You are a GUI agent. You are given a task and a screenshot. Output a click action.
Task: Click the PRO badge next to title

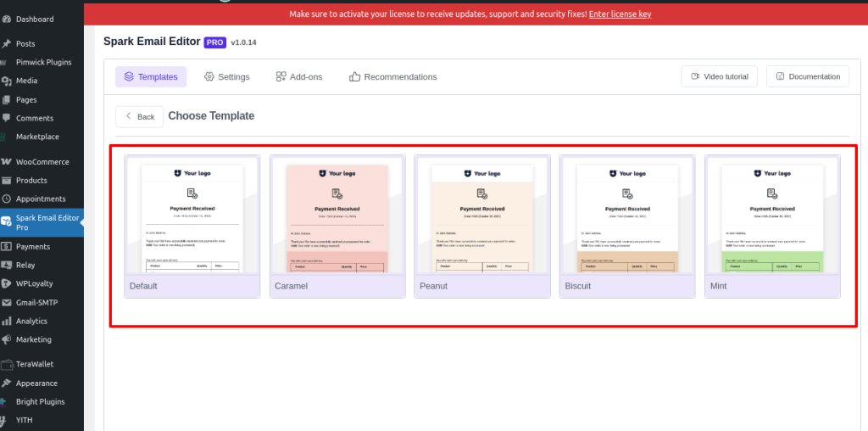pyautogui.click(x=214, y=42)
